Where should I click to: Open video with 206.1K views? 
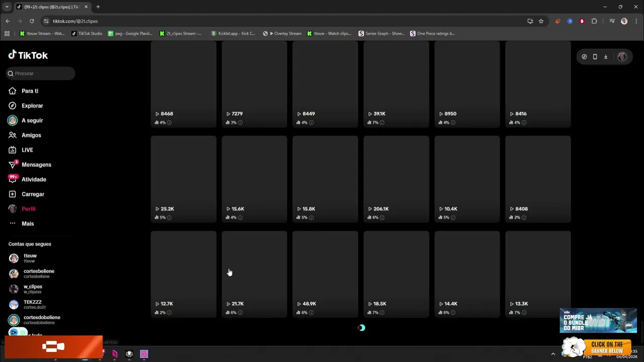click(396, 179)
